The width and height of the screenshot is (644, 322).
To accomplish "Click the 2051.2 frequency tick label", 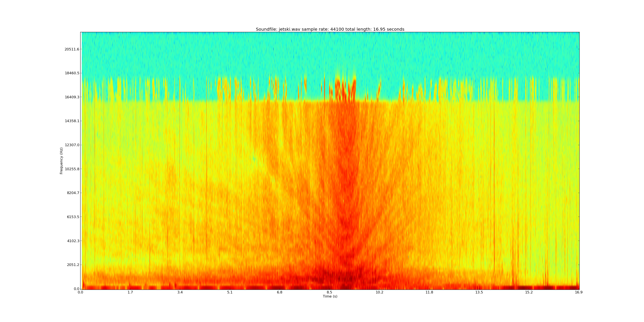I will tap(73, 265).
